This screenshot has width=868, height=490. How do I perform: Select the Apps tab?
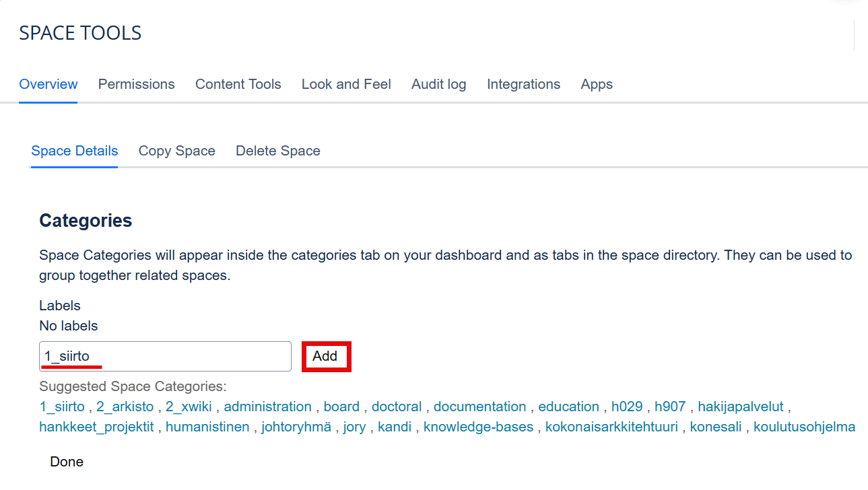[597, 84]
